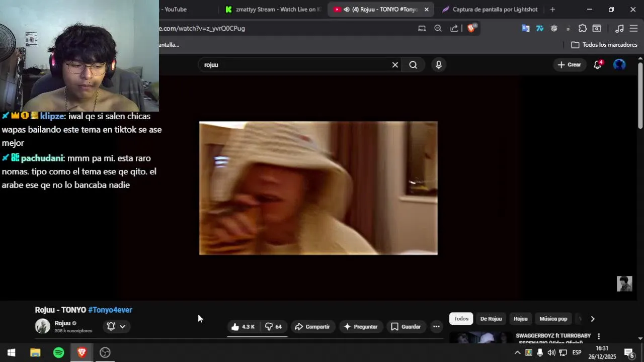Open a new browser tab
The height and width of the screenshot is (362, 644).
coord(552,10)
